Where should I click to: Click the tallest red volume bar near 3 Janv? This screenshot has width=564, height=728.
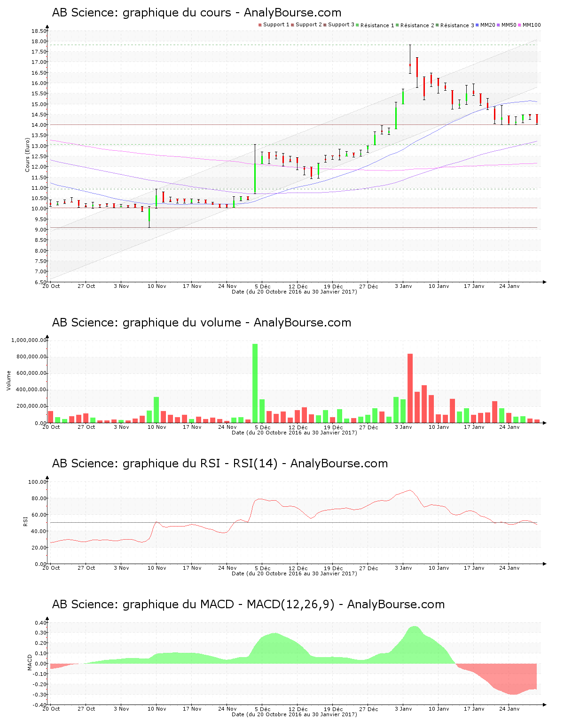tap(410, 388)
